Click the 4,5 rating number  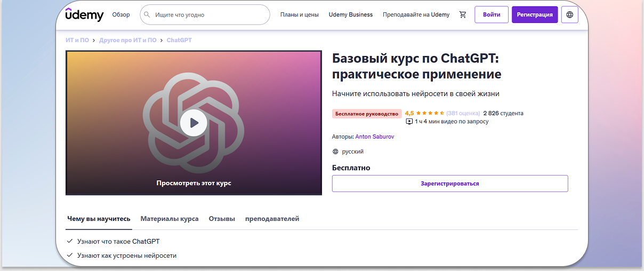(409, 113)
